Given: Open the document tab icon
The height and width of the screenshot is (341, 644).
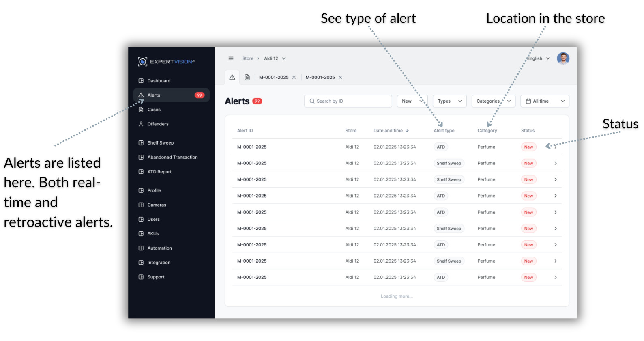Looking at the screenshot, I should 247,77.
